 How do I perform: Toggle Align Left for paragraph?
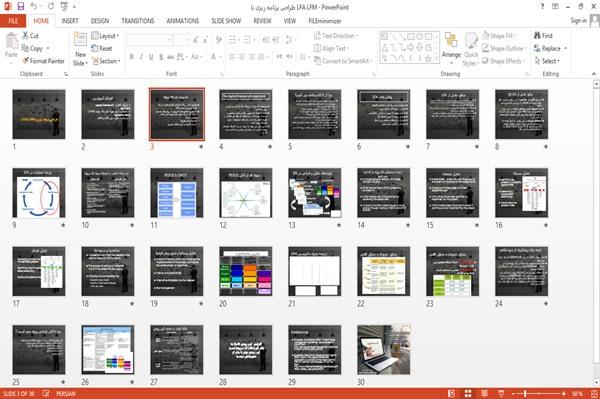232,57
